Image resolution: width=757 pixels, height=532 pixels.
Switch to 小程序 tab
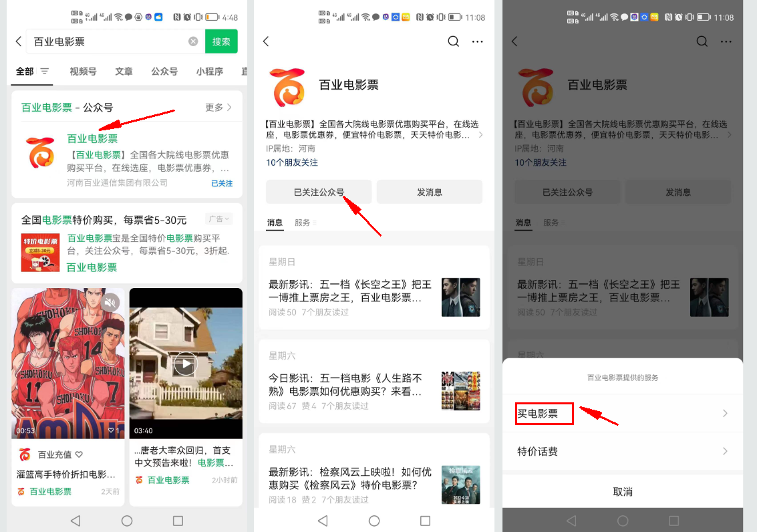(210, 72)
